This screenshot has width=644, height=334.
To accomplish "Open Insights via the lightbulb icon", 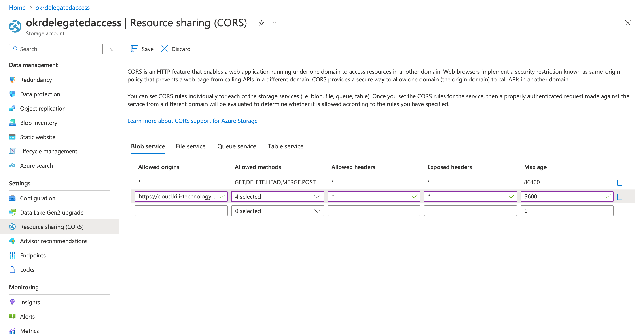I will 12,302.
